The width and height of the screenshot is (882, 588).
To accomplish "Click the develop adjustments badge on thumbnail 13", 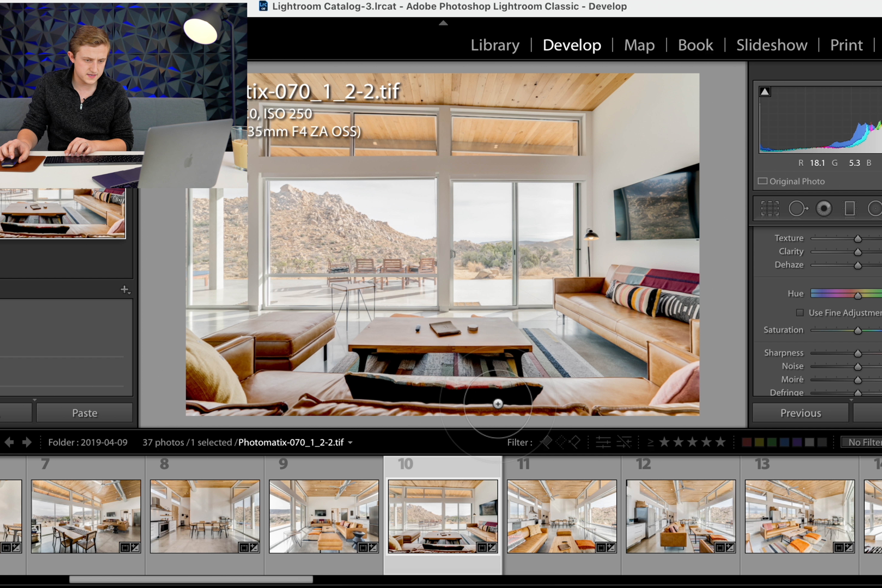I will (x=849, y=547).
